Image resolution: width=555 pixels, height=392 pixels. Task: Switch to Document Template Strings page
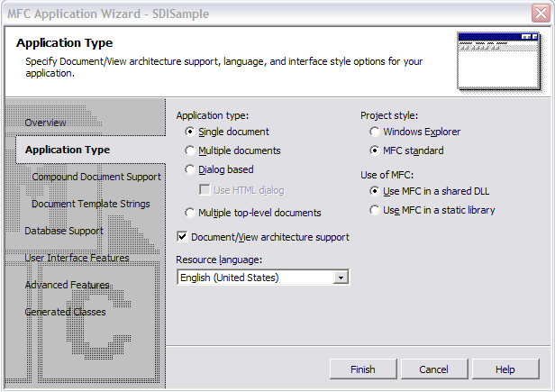[91, 204]
